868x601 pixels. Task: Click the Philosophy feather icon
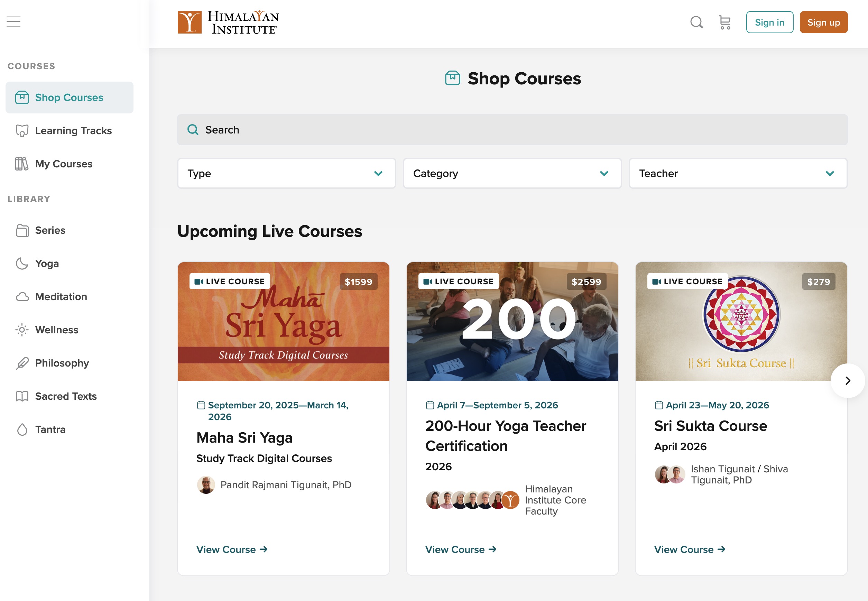[22, 363]
